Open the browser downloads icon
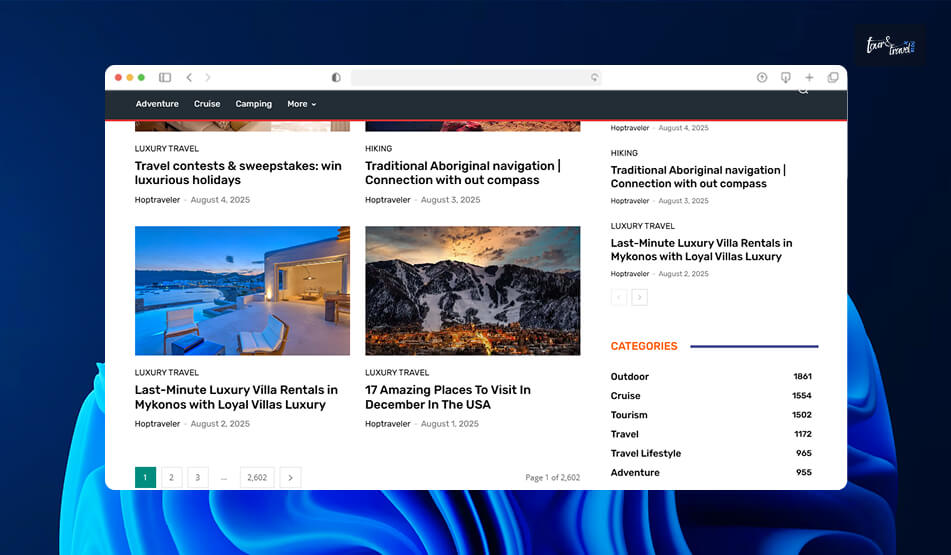This screenshot has width=951, height=555. 785,77
